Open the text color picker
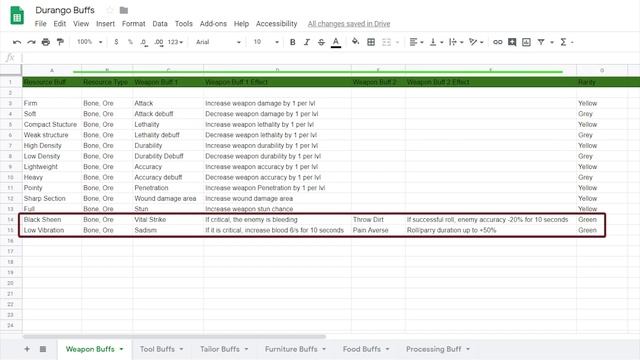Screen dimensions: 640x360 click(x=336, y=42)
